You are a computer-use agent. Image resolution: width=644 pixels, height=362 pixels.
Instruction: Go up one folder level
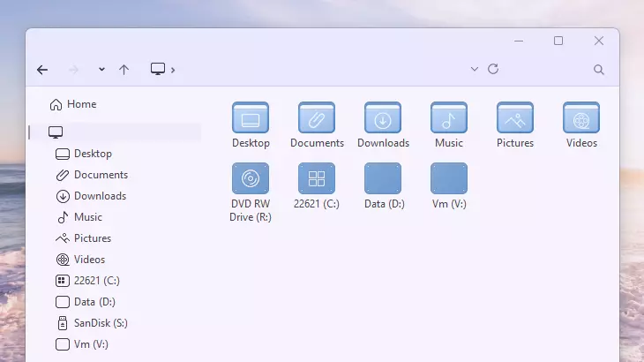[124, 70]
